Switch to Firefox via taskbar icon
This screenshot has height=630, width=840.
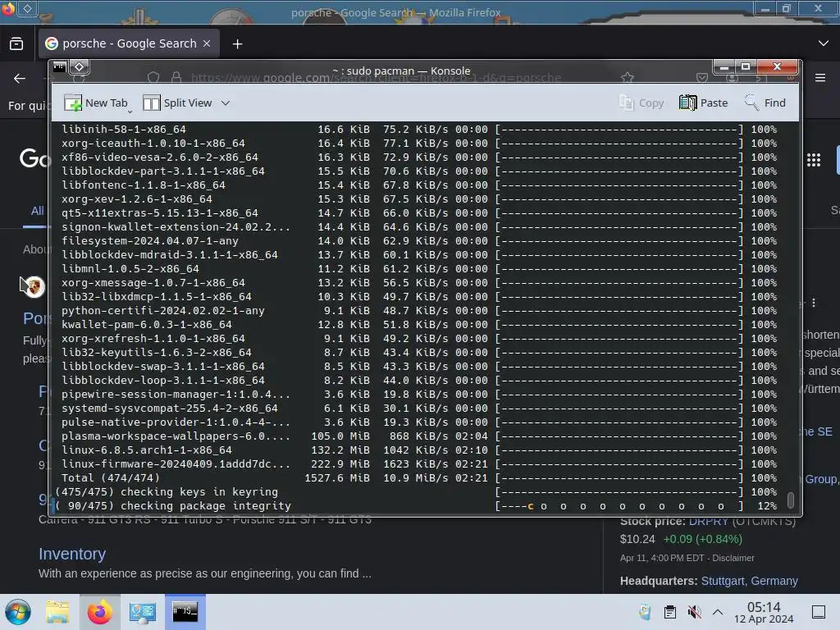99,612
